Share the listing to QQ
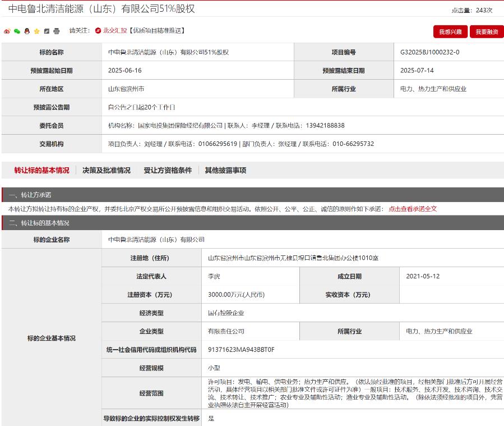504x426 pixels. coord(27,31)
